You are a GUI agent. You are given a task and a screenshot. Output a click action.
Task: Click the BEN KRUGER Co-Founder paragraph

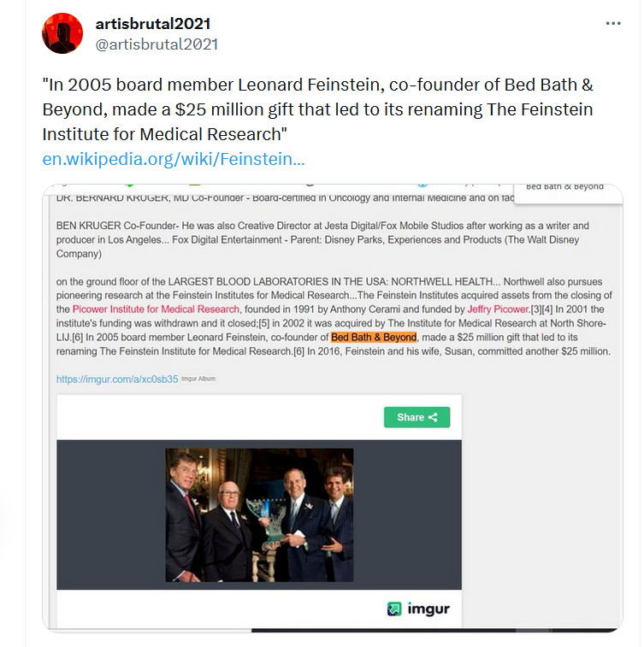click(322, 239)
